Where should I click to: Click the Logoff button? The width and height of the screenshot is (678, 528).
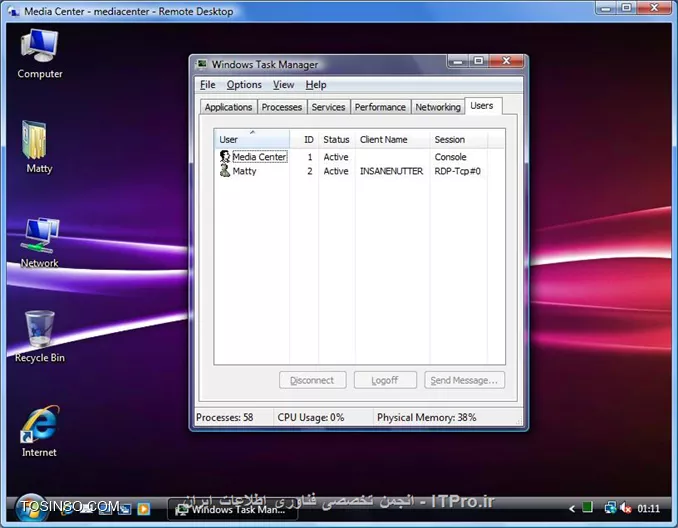385,380
